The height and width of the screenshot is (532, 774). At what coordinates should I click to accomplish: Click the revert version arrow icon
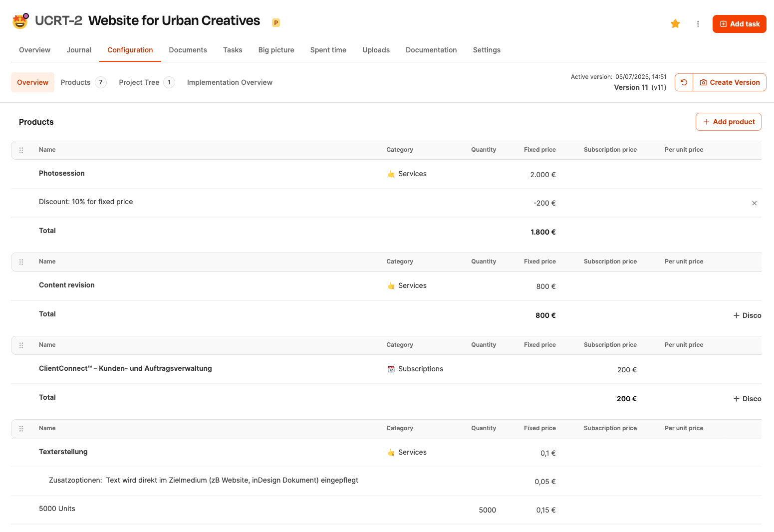684,82
